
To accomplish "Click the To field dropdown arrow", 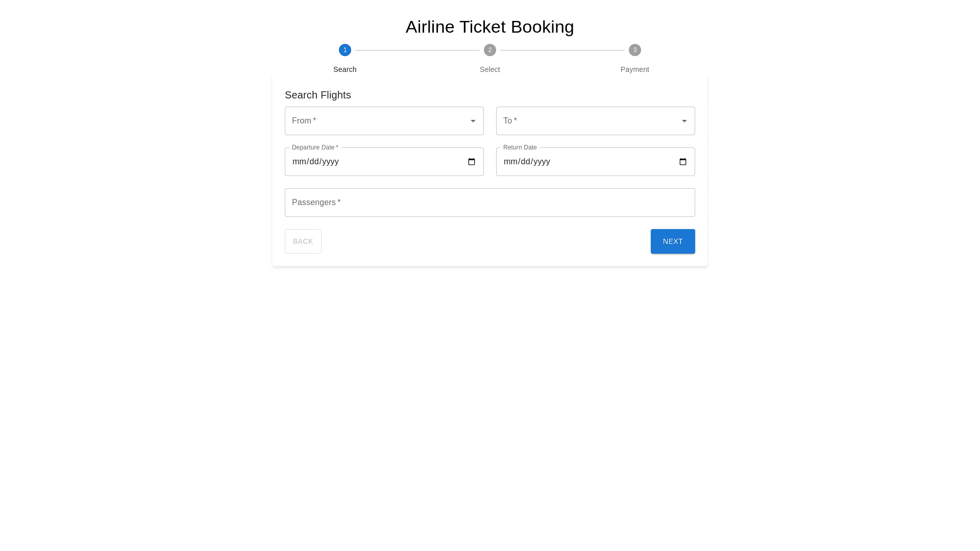I will pos(684,121).
